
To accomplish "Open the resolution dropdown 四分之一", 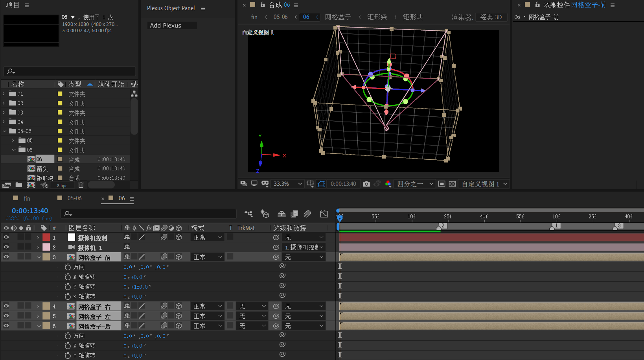I will coord(415,184).
